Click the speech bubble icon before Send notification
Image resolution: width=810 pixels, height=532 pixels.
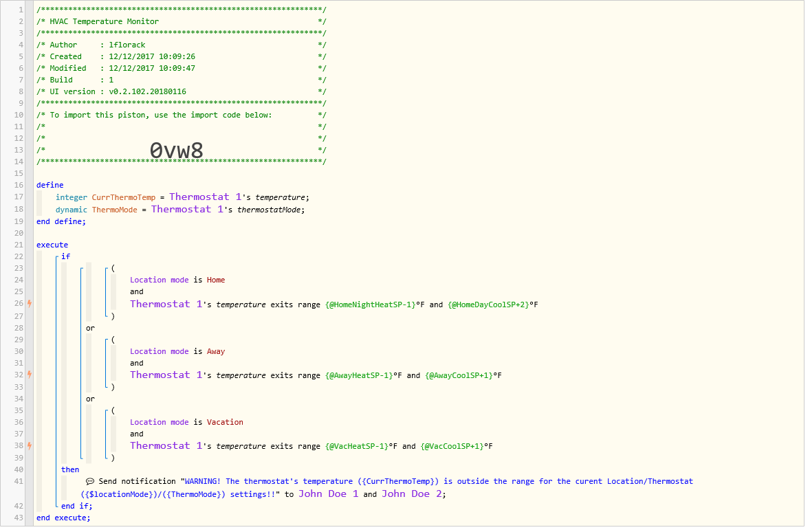point(90,482)
